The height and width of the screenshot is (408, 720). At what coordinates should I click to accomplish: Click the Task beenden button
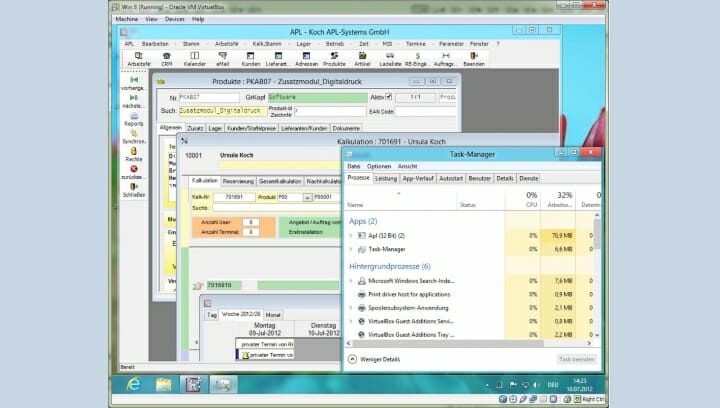tap(577, 359)
